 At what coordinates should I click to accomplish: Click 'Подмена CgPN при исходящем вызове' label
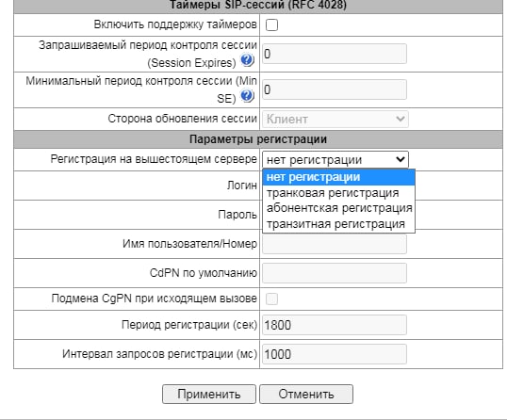[155, 299]
